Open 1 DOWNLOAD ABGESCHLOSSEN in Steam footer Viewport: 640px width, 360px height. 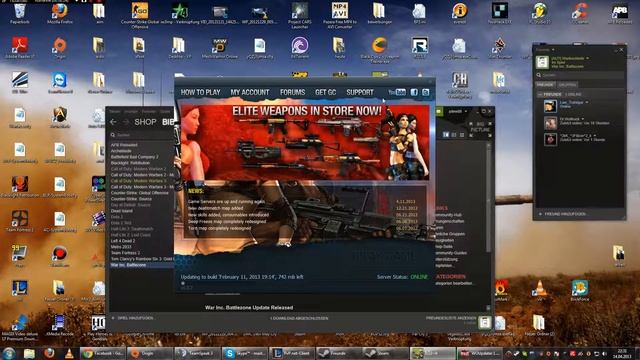pyautogui.click(x=299, y=318)
